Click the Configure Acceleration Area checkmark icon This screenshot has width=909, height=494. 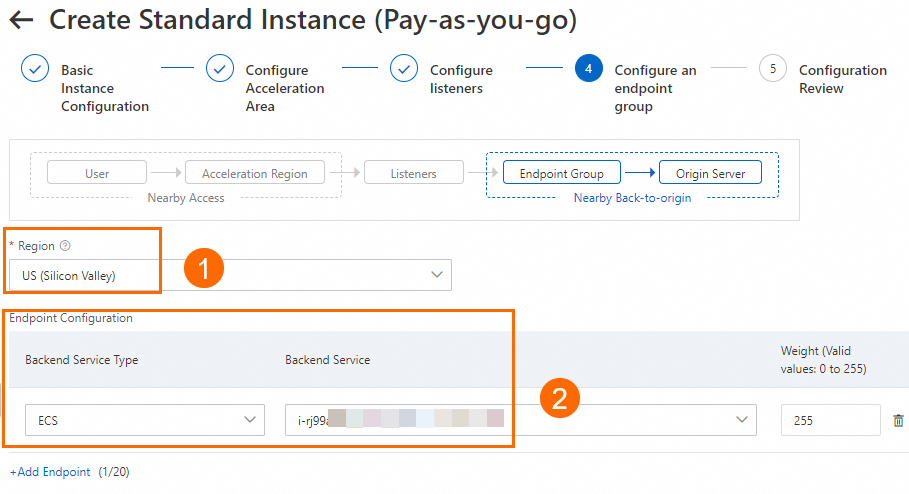click(x=219, y=69)
